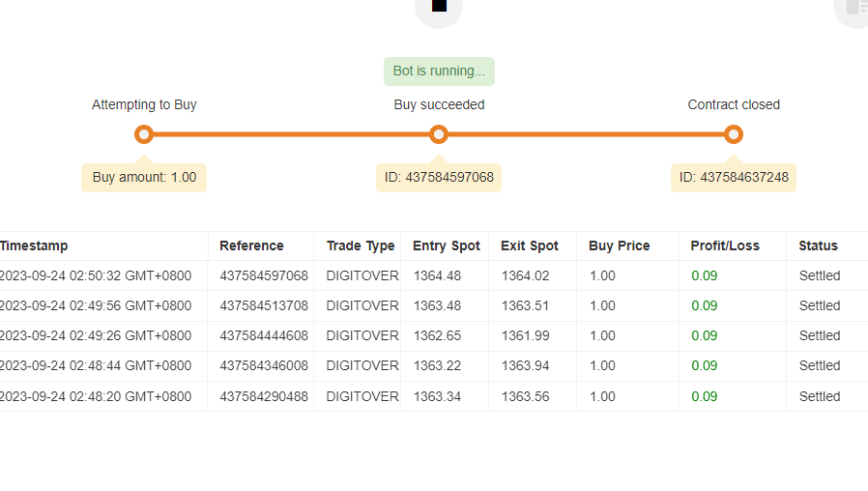This screenshot has width=868, height=491.
Task: Click the 'ID: 437584637248' tooltip
Action: pos(734,178)
